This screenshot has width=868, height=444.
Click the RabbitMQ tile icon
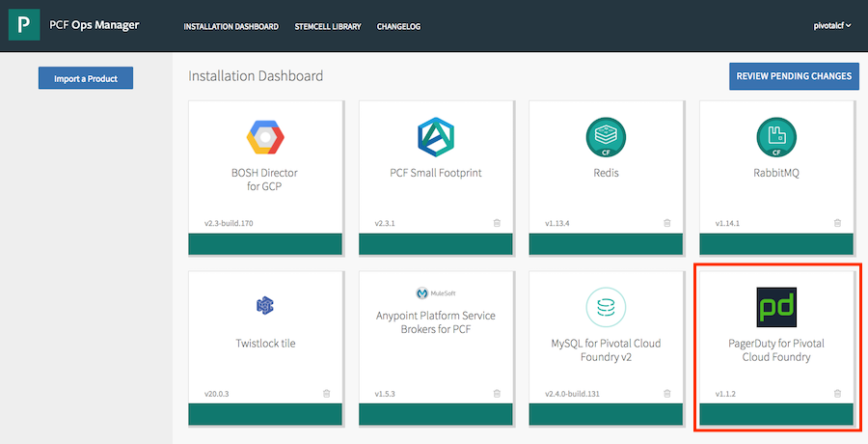[776, 138]
